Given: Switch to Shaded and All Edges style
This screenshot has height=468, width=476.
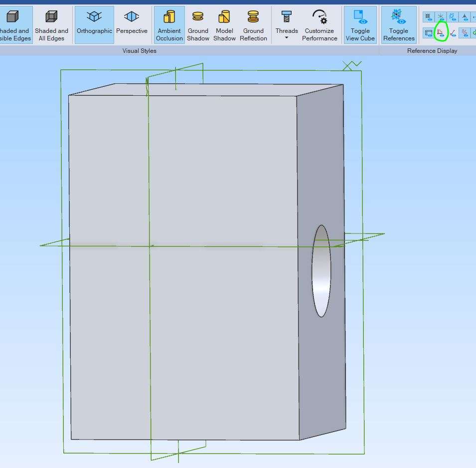Looking at the screenshot, I should click(51, 25).
